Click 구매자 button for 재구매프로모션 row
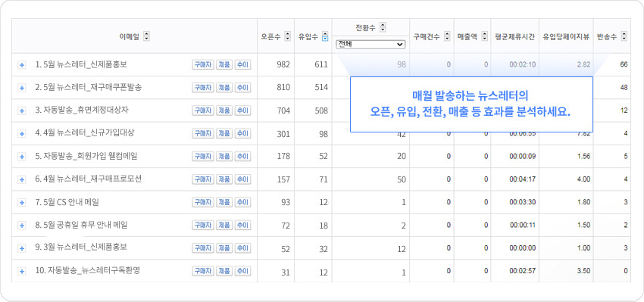The width and height of the screenshot is (644, 302). click(x=203, y=179)
